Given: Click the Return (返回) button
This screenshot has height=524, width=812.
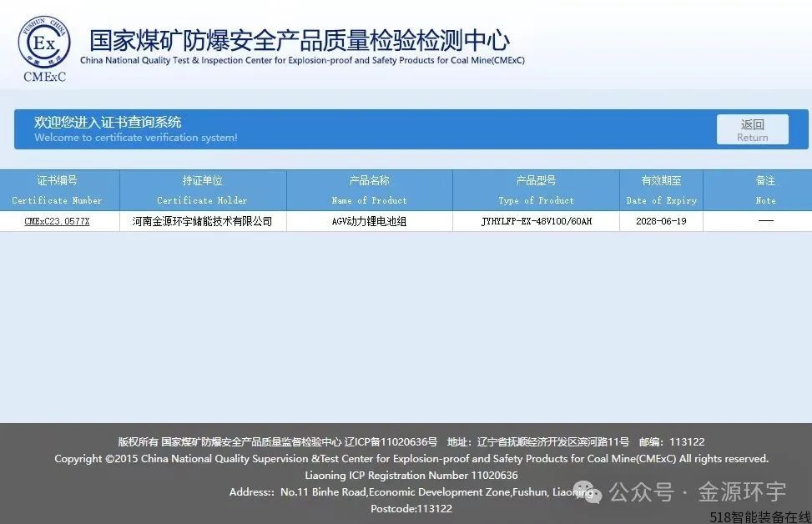Looking at the screenshot, I should click(753, 129).
